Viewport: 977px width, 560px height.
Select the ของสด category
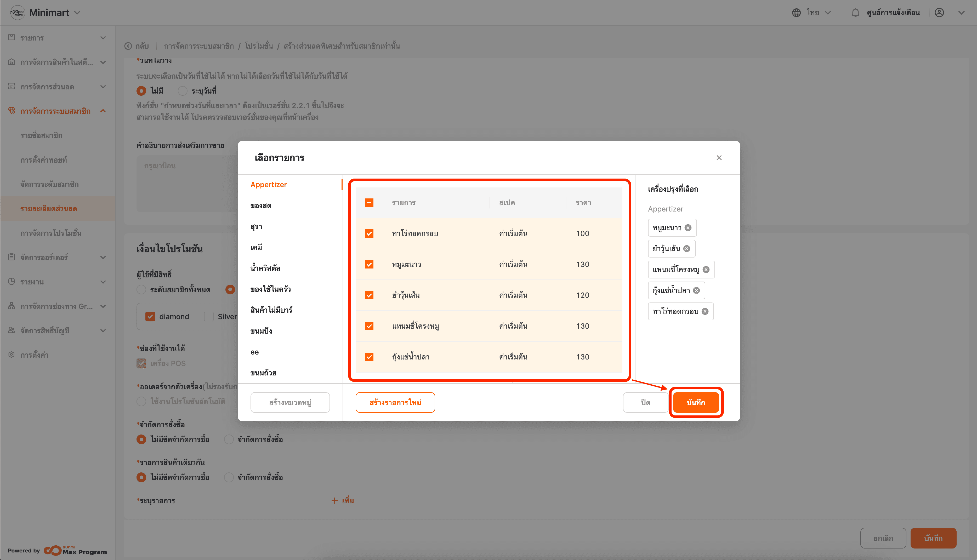point(261,206)
